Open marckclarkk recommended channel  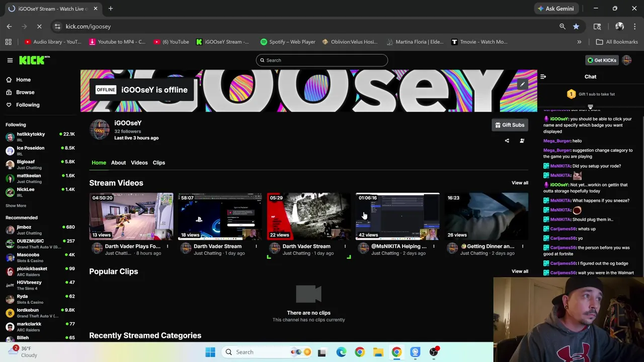(40, 327)
